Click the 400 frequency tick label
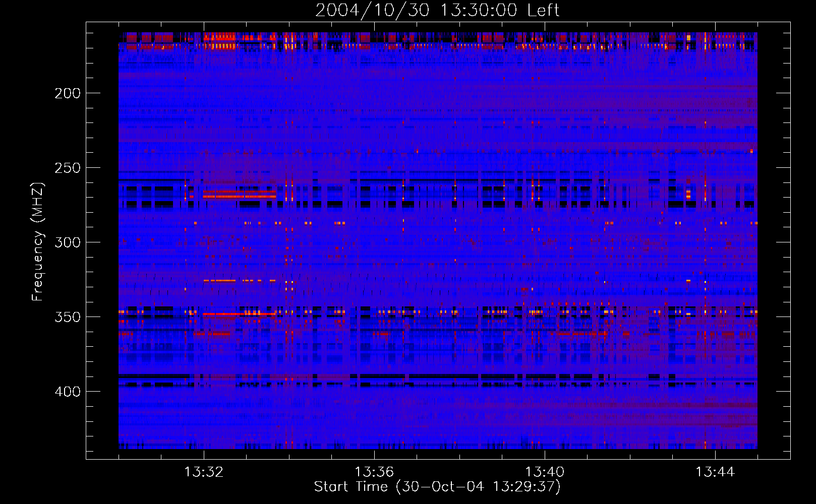816x504 pixels. pos(68,392)
